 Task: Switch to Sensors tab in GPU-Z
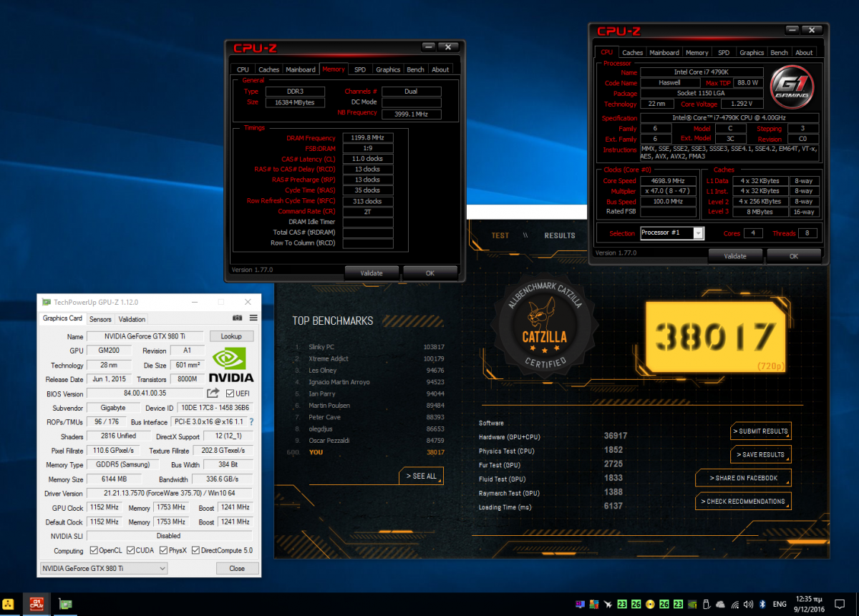pyautogui.click(x=100, y=319)
